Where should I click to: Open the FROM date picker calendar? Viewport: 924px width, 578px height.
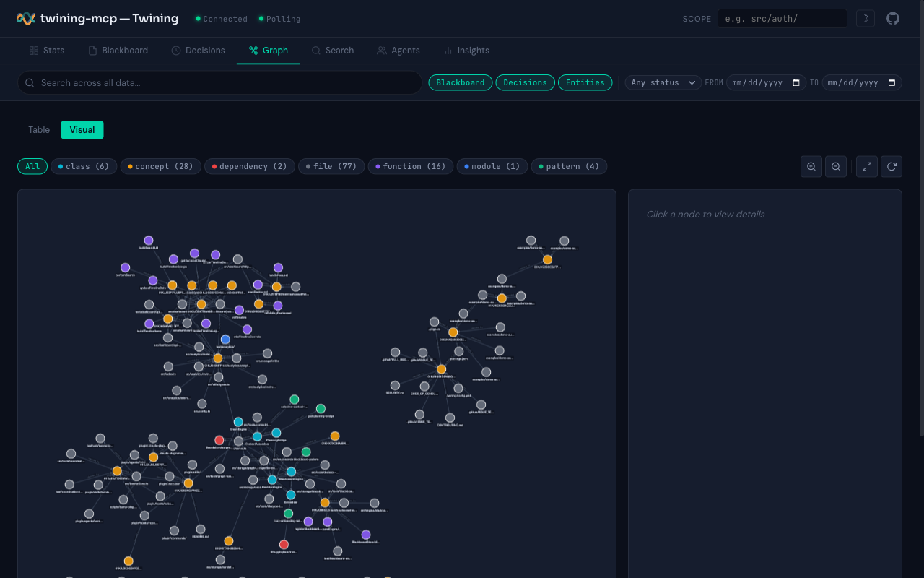point(796,82)
